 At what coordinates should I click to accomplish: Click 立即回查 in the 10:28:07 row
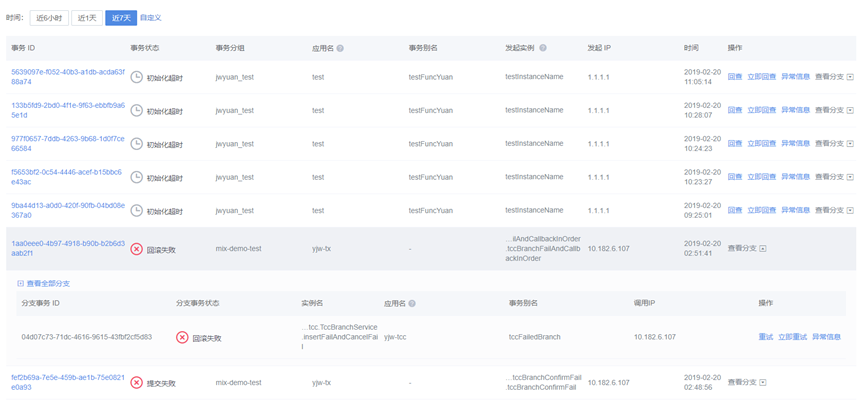tap(761, 110)
